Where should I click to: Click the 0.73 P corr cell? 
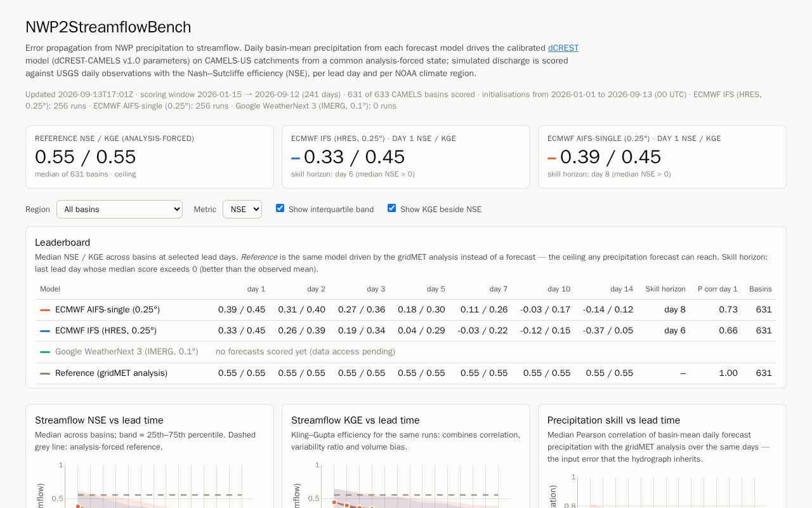(x=728, y=310)
